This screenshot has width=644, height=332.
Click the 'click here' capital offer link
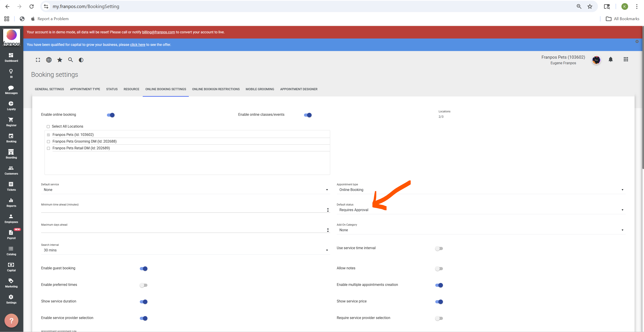(138, 45)
